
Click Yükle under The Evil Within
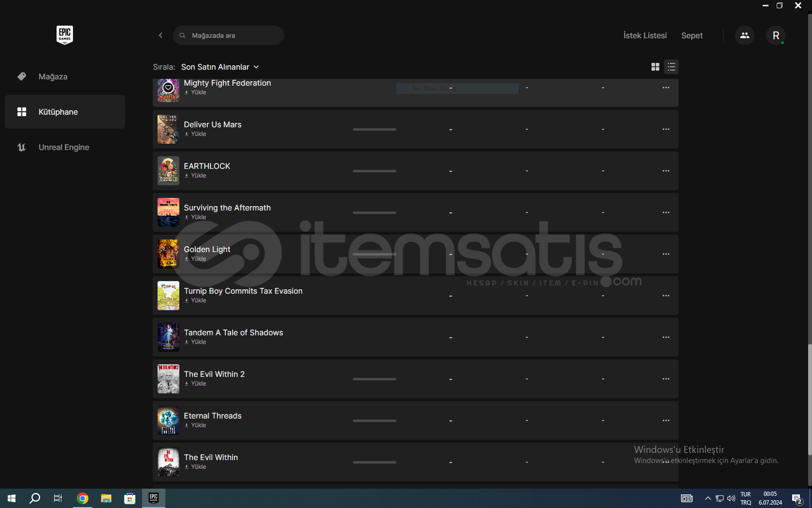click(195, 467)
